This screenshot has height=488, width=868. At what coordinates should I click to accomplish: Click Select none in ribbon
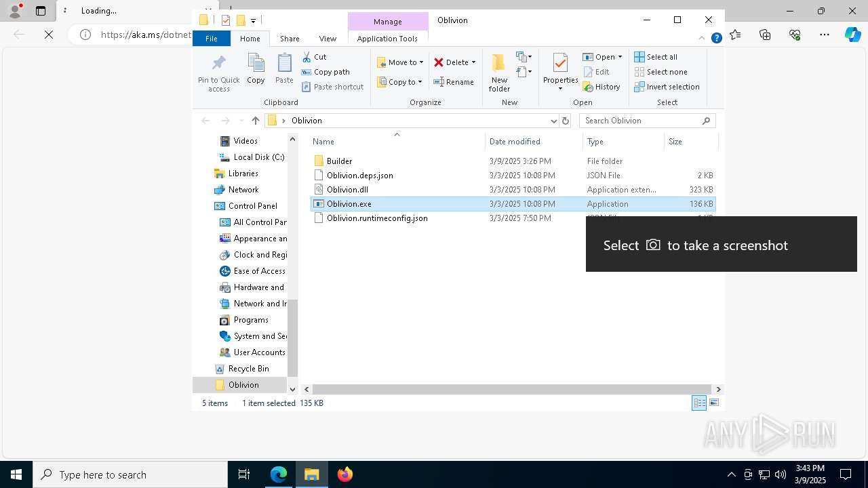point(660,72)
